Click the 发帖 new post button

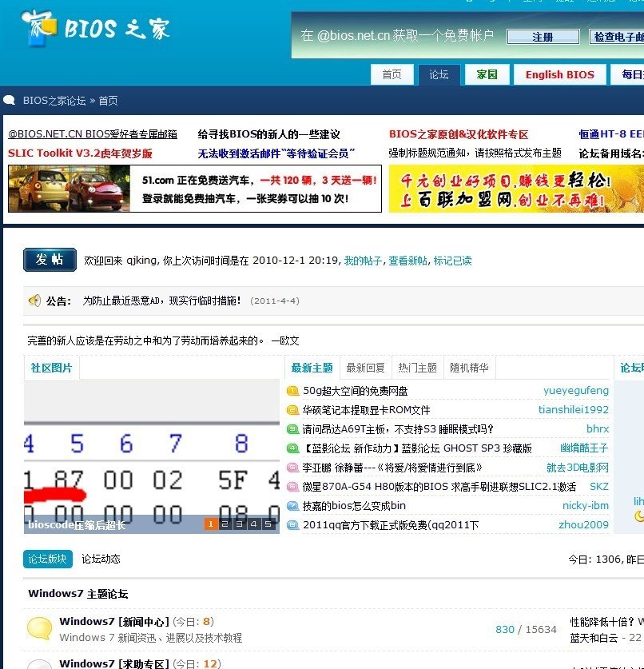pos(50,260)
